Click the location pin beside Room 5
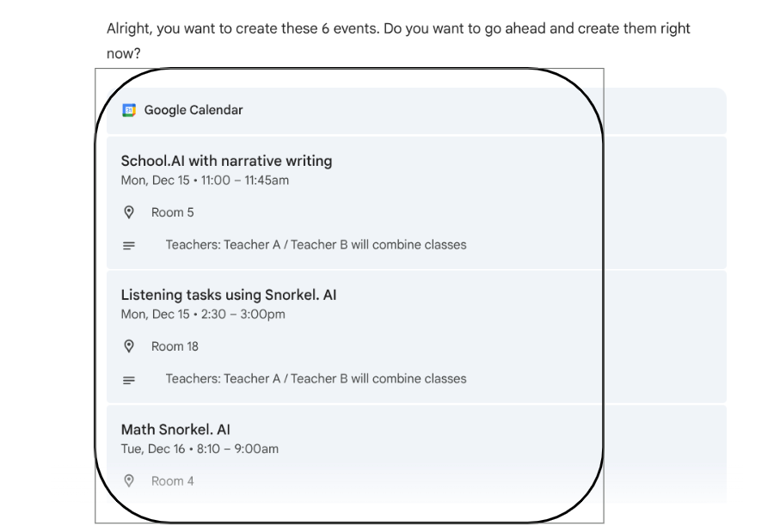This screenshot has width=780, height=532. [x=129, y=212]
